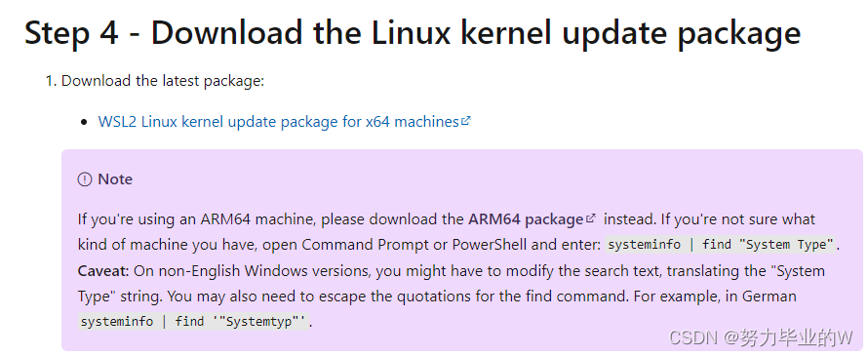Image resolution: width=868 pixels, height=356 pixels.
Task: Click the Step 4 heading text
Action: coord(413,32)
